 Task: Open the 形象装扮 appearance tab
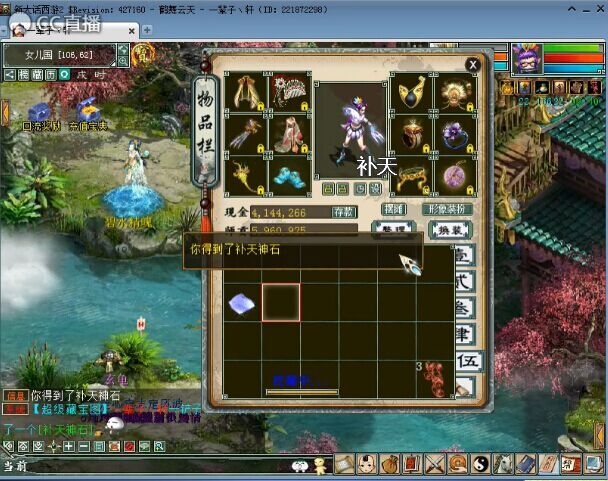click(446, 210)
